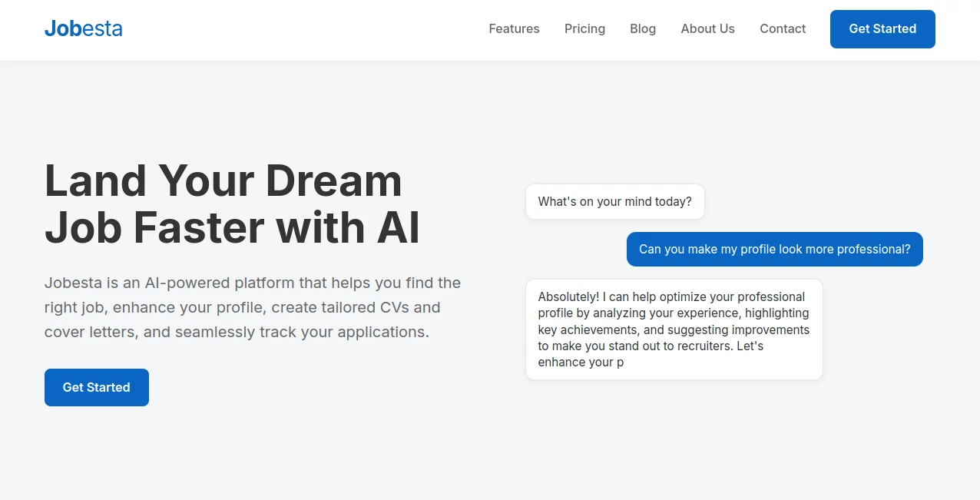Click the blue 'Job' portion of the logo
The height and width of the screenshot is (500, 980).
click(61, 28)
